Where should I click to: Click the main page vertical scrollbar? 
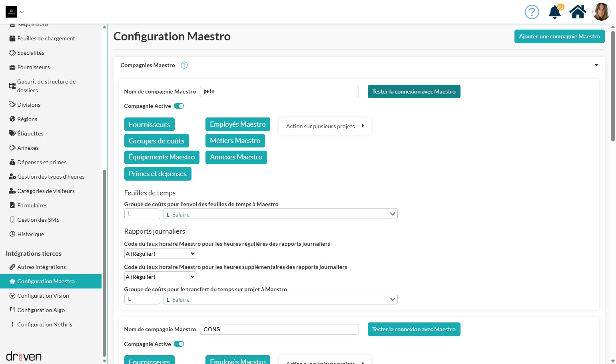[x=613, y=86]
